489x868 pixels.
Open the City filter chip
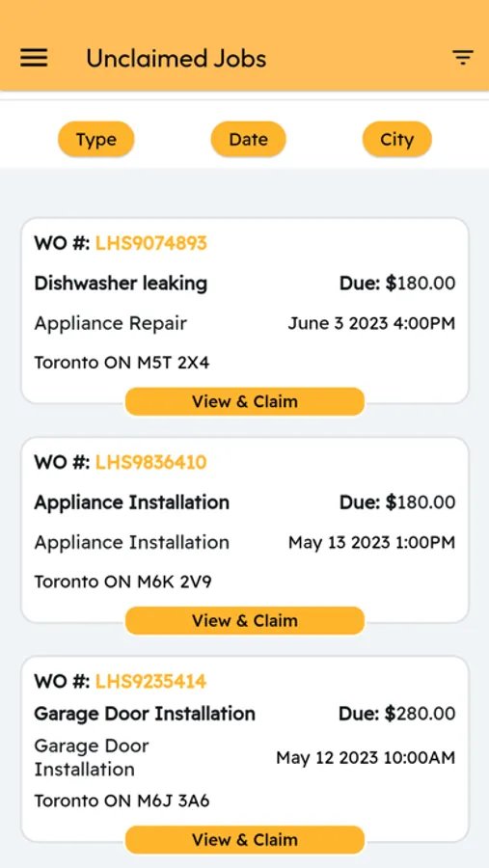coord(397,140)
